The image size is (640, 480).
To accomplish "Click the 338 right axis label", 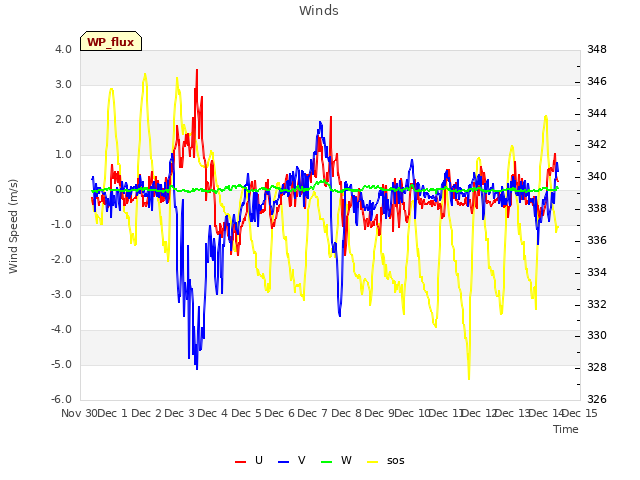I will click(x=597, y=209).
